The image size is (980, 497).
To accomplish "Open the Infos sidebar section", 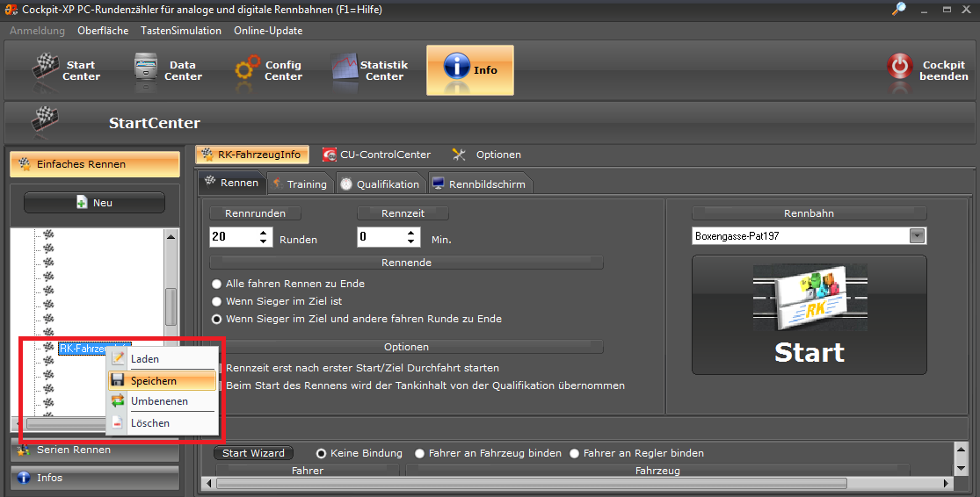I will point(95,478).
